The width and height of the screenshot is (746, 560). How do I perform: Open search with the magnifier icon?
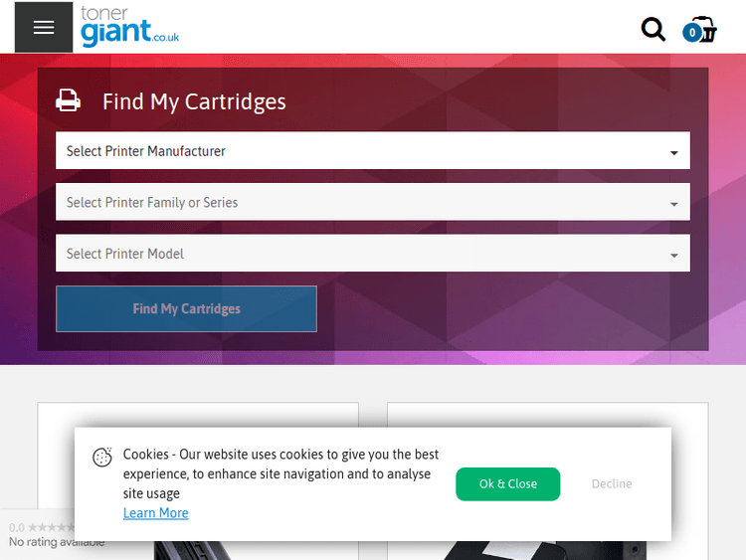[x=653, y=29]
